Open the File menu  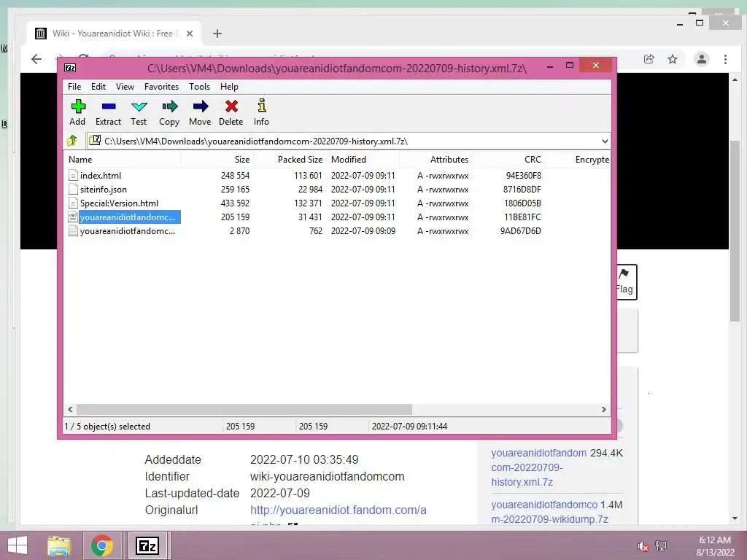coord(74,87)
